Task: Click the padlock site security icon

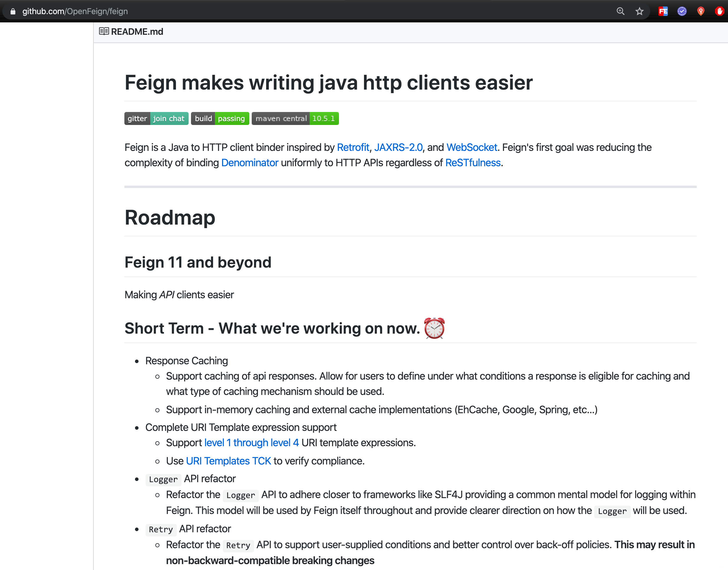Action: [13, 11]
